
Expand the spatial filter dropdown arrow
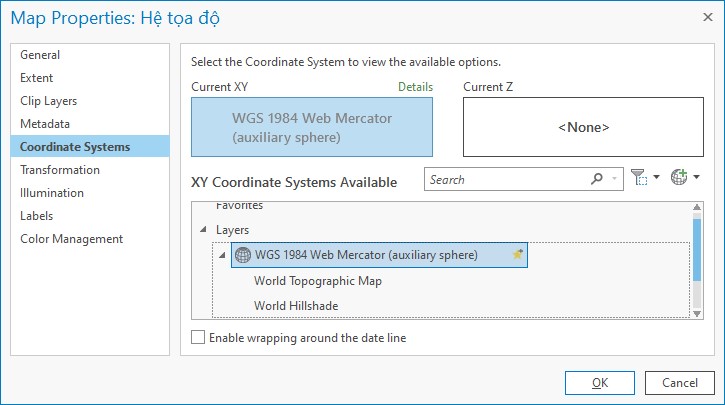[x=656, y=177]
